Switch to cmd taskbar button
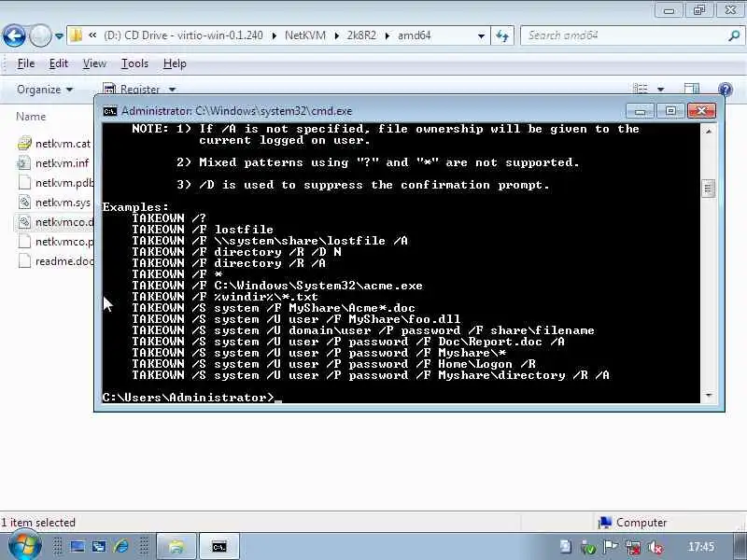This screenshot has height=560, width=747. pos(218,547)
